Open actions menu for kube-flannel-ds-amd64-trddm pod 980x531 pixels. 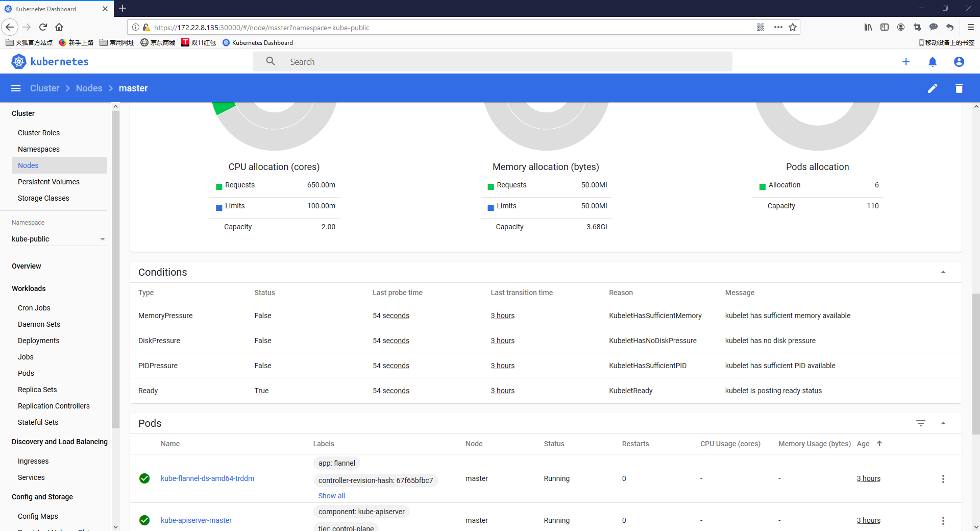click(x=943, y=479)
